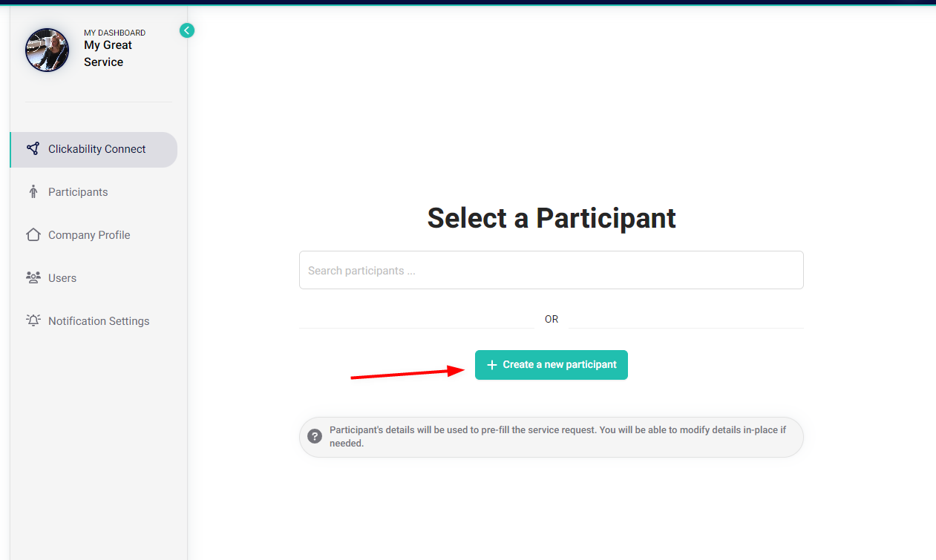Click the question mark help icon
936x560 pixels.
pos(314,436)
